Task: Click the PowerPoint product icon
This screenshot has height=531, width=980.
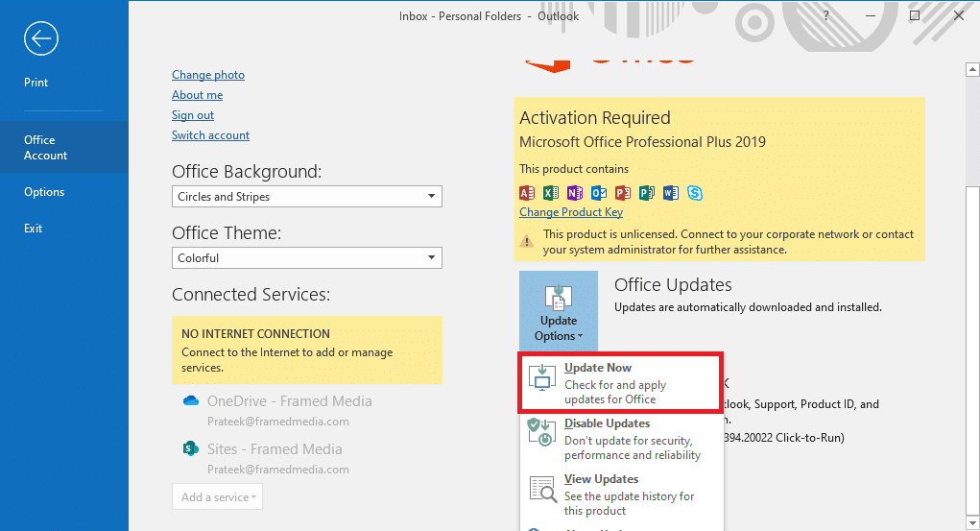Action: tap(623, 193)
